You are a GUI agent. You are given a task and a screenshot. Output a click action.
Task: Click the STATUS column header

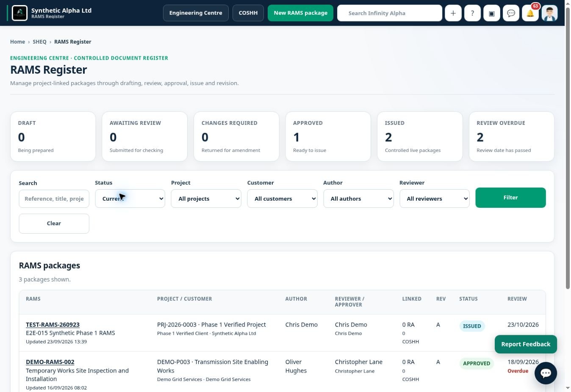tap(468, 299)
